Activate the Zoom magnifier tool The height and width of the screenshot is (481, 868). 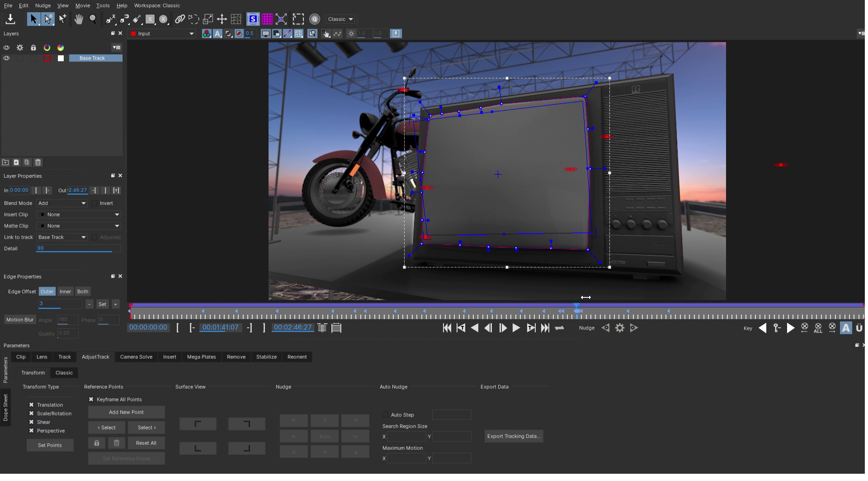[93, 19]
